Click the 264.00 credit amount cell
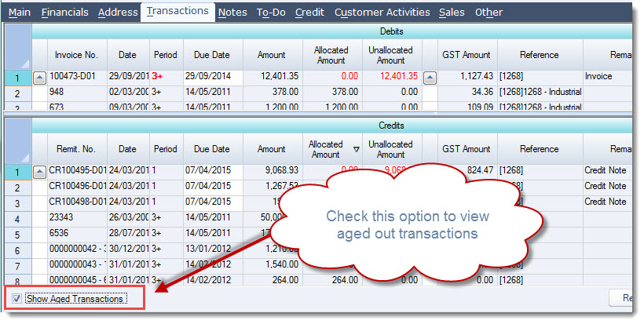 273,280
